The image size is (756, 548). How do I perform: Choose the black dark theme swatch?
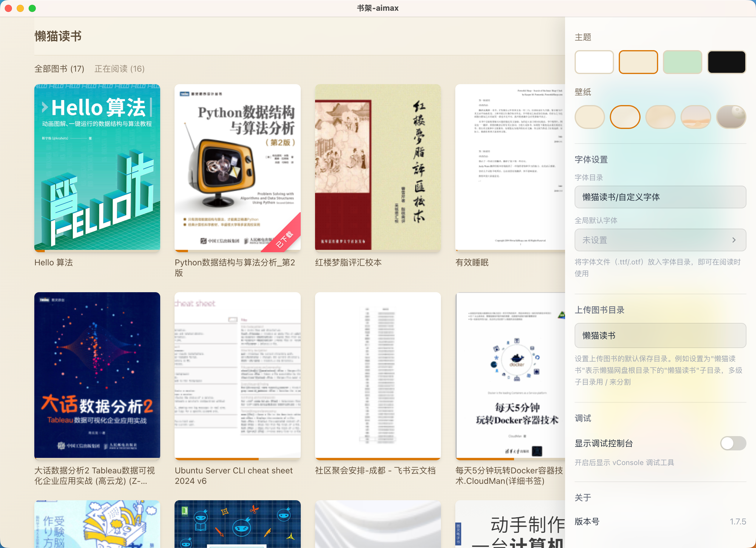[726, 62]
